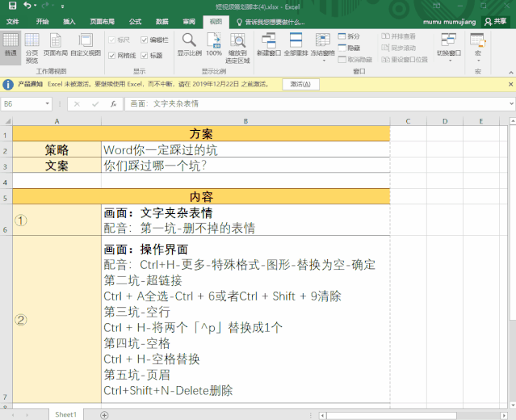This screenshot has height=420, width=516.
Task: Click Synchronous Scrolling (同步滚动)
Action: (398, 48)
